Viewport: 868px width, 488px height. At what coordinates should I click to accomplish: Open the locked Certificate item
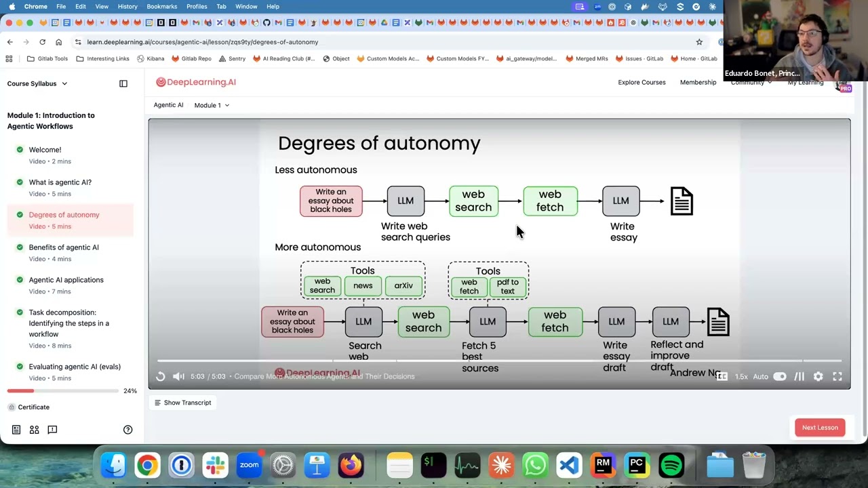coord(28,407)
